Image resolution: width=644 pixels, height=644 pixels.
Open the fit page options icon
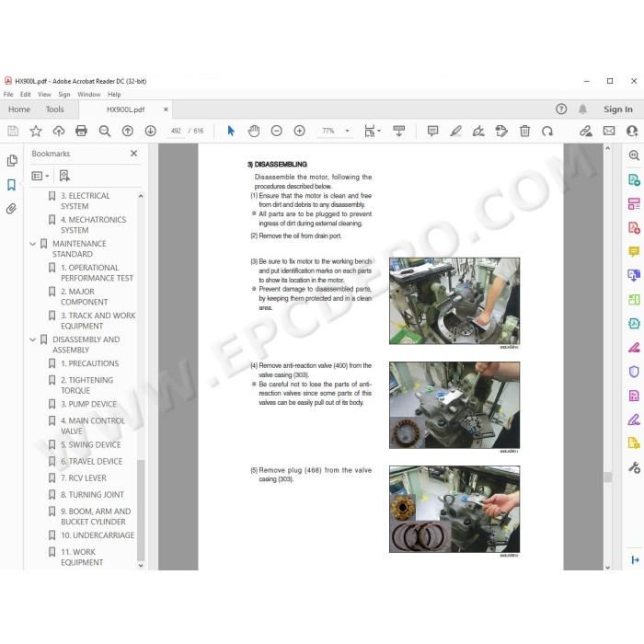[372, 131]
